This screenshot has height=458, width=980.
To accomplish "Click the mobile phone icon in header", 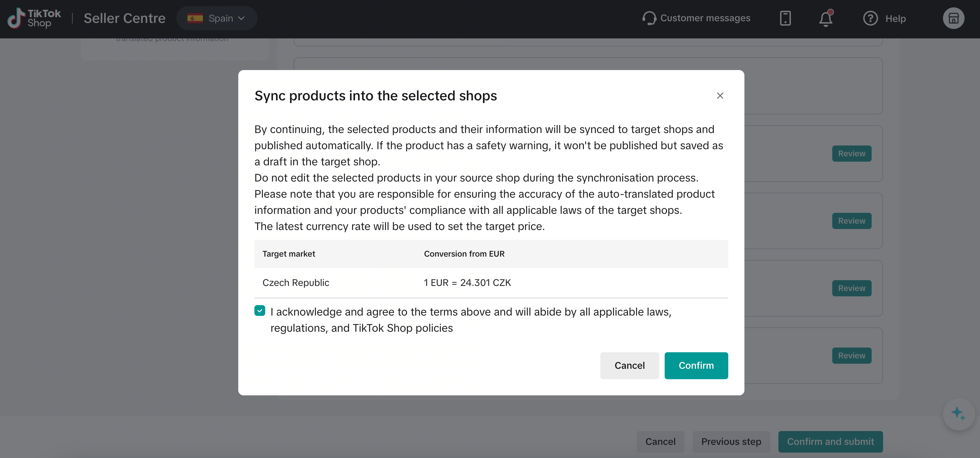I will click(x=785, y=18).
